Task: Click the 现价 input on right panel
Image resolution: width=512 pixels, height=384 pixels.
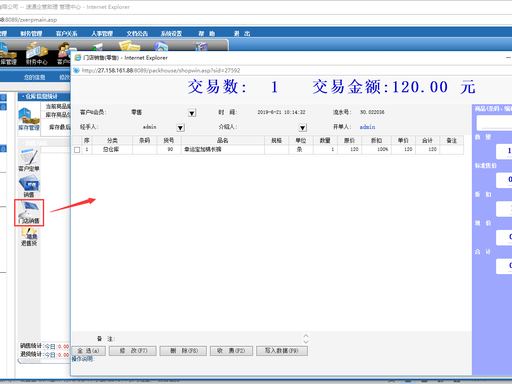Action: [504, 238]
